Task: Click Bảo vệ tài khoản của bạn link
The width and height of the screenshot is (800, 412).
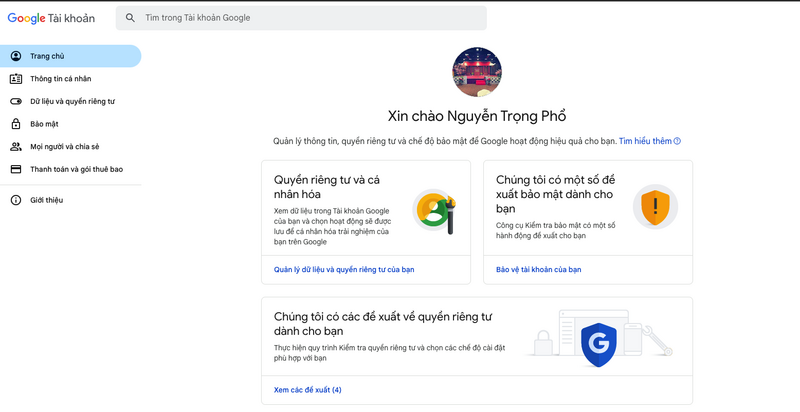Action: coord(538,269)
